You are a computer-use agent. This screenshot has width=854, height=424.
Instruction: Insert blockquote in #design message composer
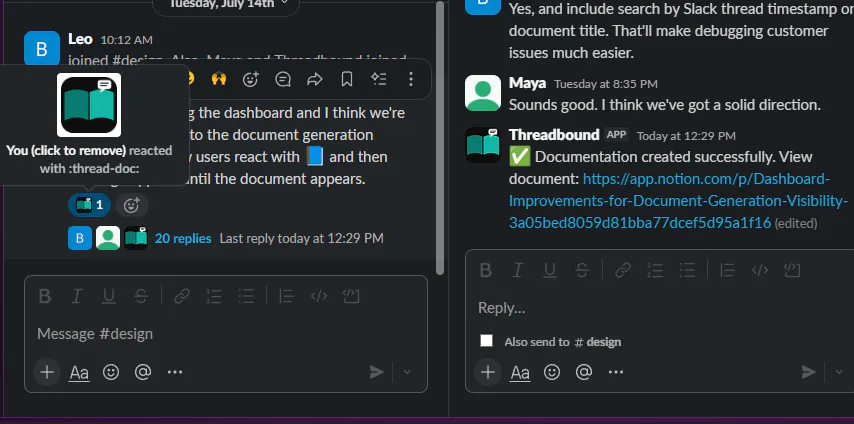(x=286, y=296)
